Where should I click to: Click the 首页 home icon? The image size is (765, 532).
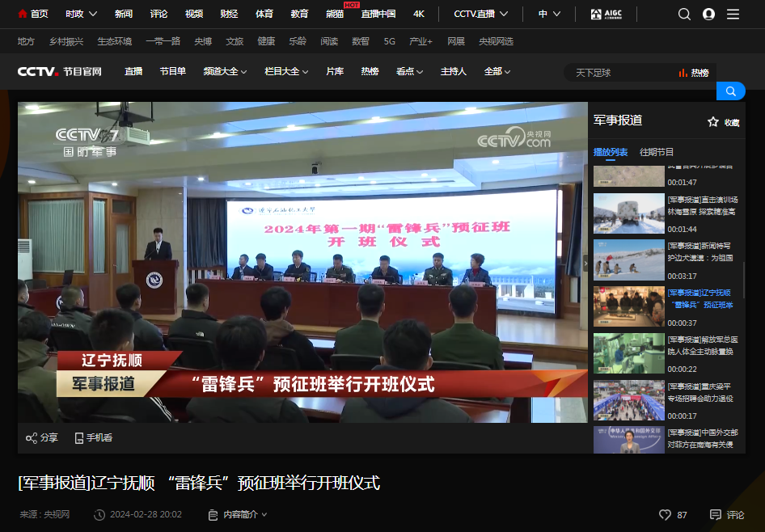[31, 14]
